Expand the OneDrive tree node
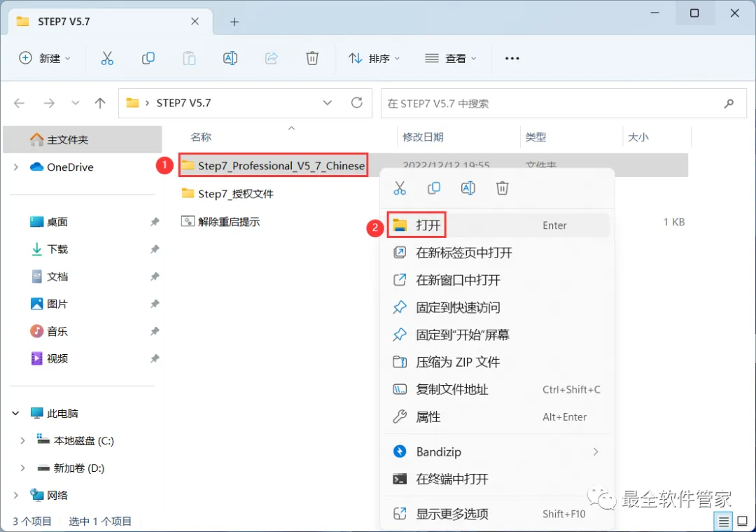The image size is (756, 532). (x=16, y=167)
